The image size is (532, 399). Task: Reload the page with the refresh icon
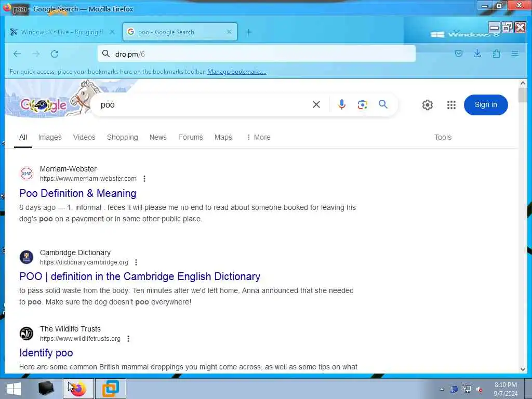pos(55,54)
